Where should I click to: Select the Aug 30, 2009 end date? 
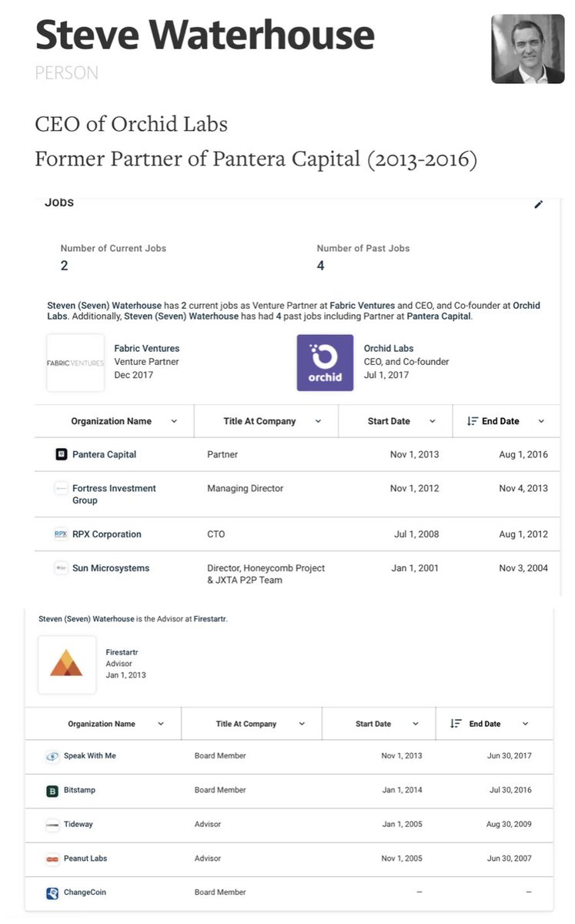pyautogui.click(x=509, y=825)
